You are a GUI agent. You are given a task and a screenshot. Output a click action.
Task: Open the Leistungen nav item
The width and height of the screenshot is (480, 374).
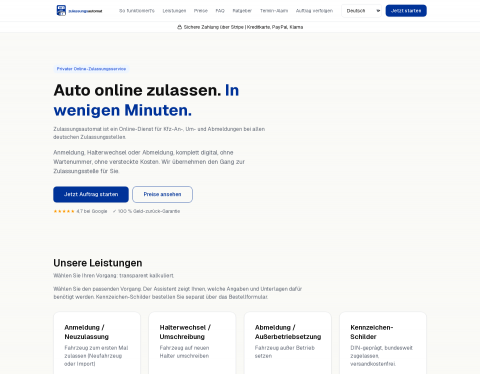[x=174, y=11]
